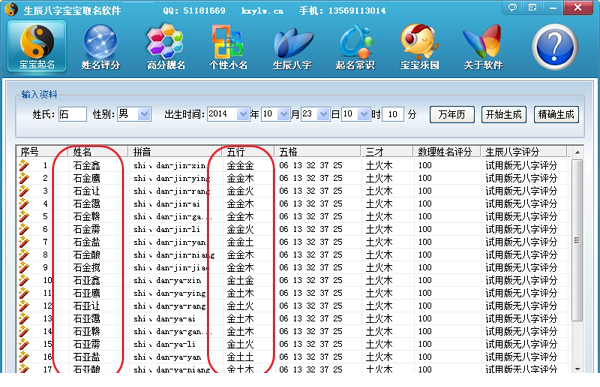The image size is (600, 387).
Task: Open the 宝宝乐园 chick icon
Action: [x=419, y=47]
